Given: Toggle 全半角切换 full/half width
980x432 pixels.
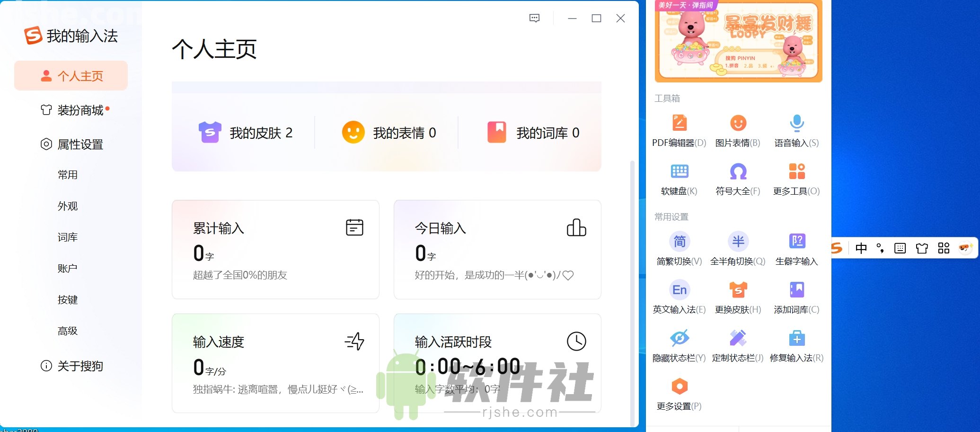Looking at the screenshot, I should pyautogui.click(x=738, y=249).
